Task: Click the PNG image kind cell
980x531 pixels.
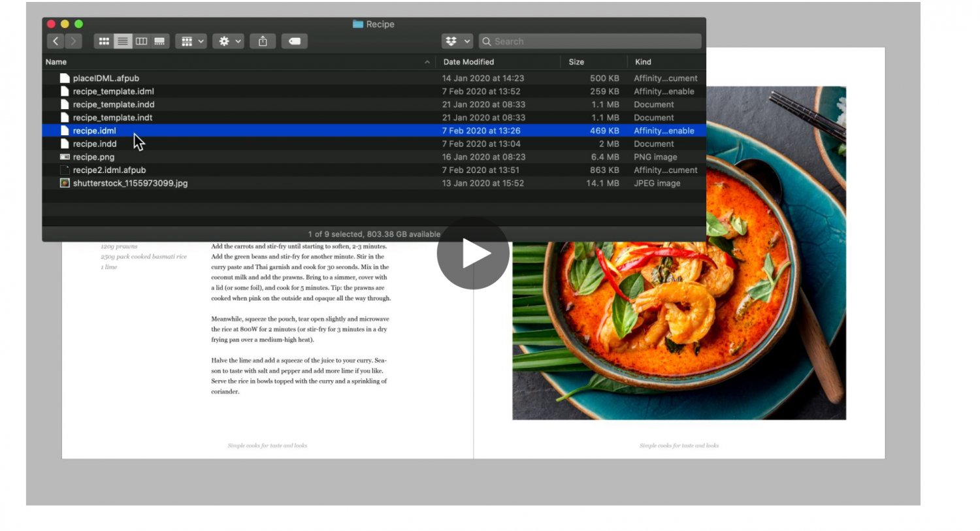Action: pyautogui.click(x=655, y=157)
